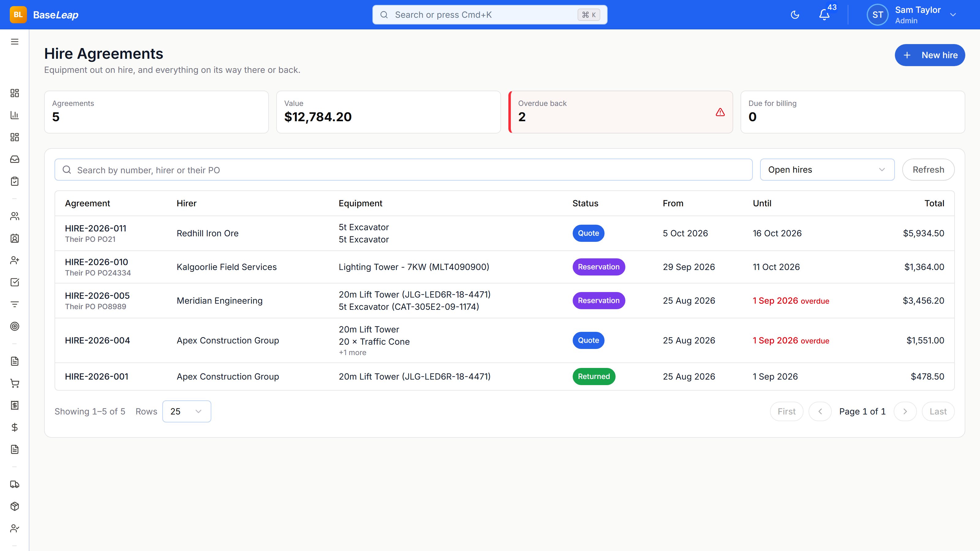The height and width of the screenshot is (551, 980).
Task: Select the Value $12,784.20 card
Action: coord(388,112)
